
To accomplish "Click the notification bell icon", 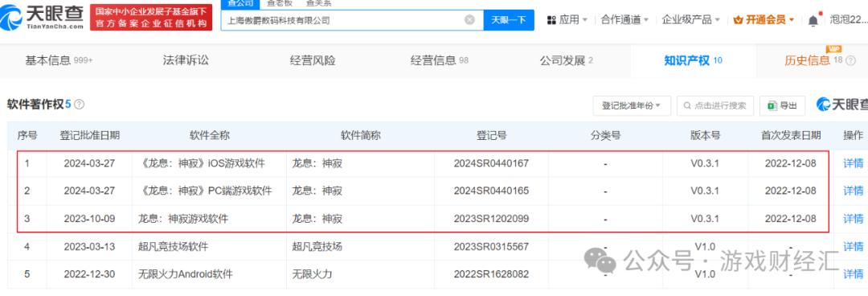I will pos(813,20).
